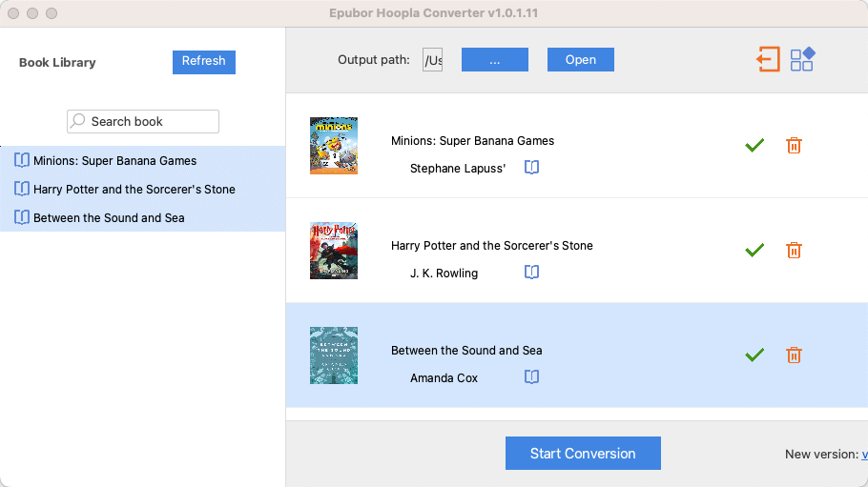
Task: Click Start Conversion
Action: [x=583, y=454]
